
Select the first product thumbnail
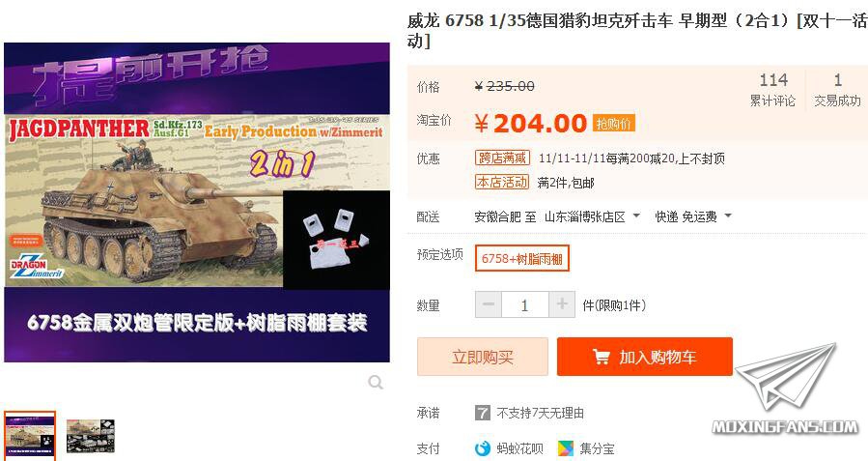point(30,435)
